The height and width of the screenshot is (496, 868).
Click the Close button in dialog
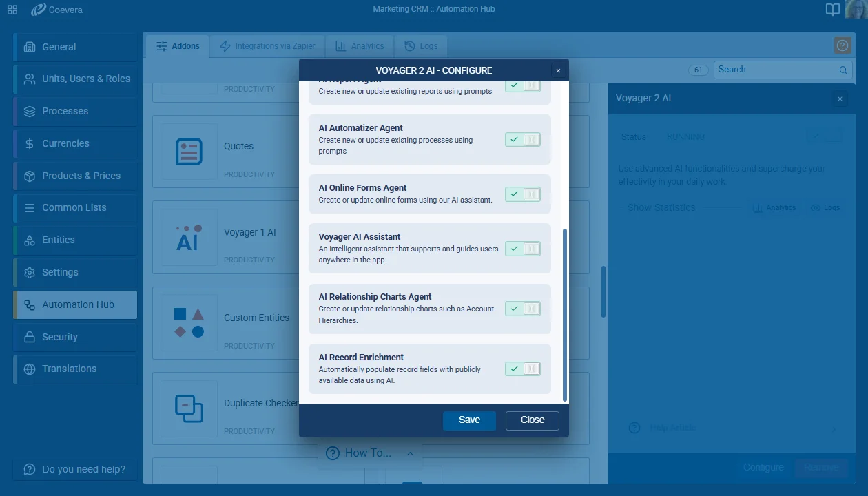point(533,420)
